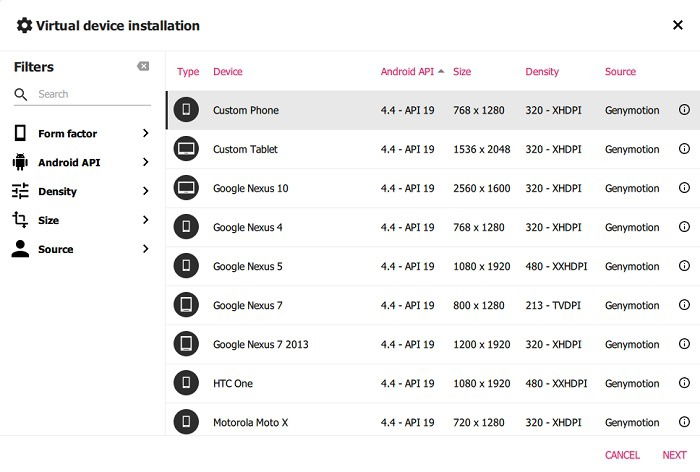Click the Density sliders icon
700x472 pixels.
click(20, 191)
